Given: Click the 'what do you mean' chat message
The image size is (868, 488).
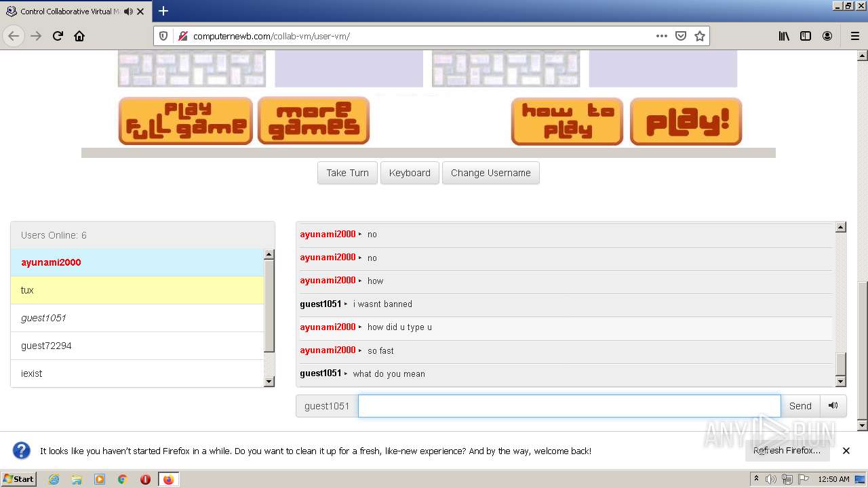Looking at the screenshot, I should (x=389, y=373).
